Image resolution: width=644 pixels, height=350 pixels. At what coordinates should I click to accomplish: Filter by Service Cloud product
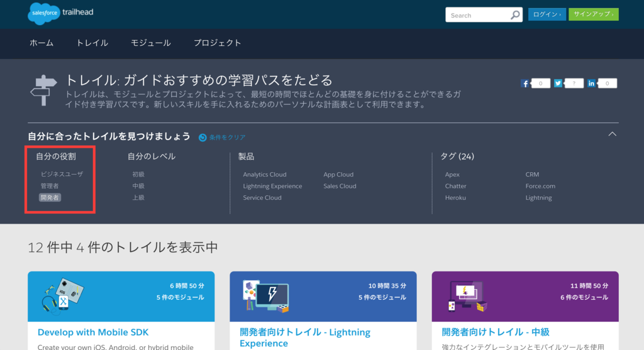pyautogui.click(x=262, y=197)
